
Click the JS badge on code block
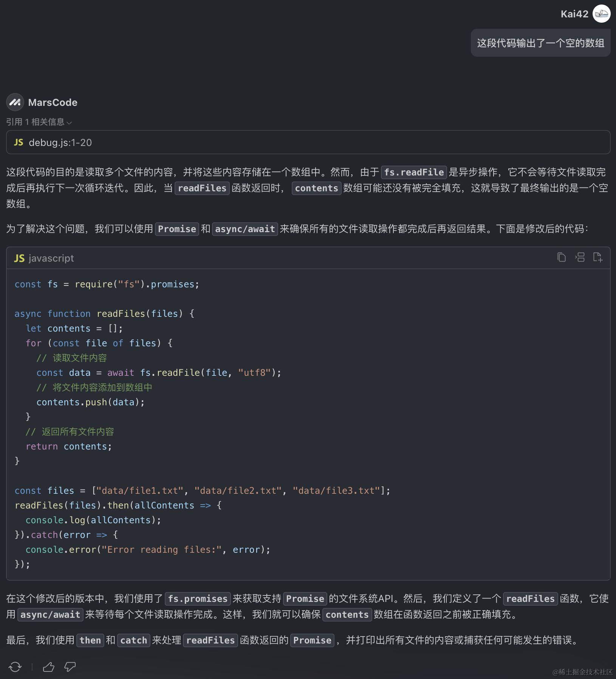[x=19, y=258]
